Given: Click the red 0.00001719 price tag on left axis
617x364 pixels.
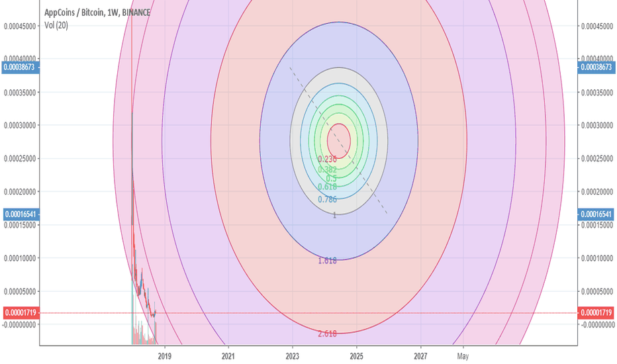Looking at the screenshot, I should (21, 313).
